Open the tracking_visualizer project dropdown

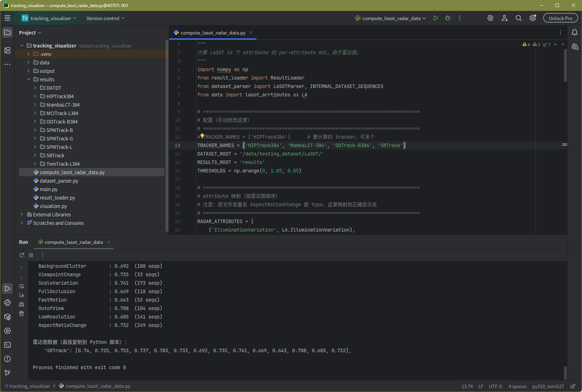point(49,18)
